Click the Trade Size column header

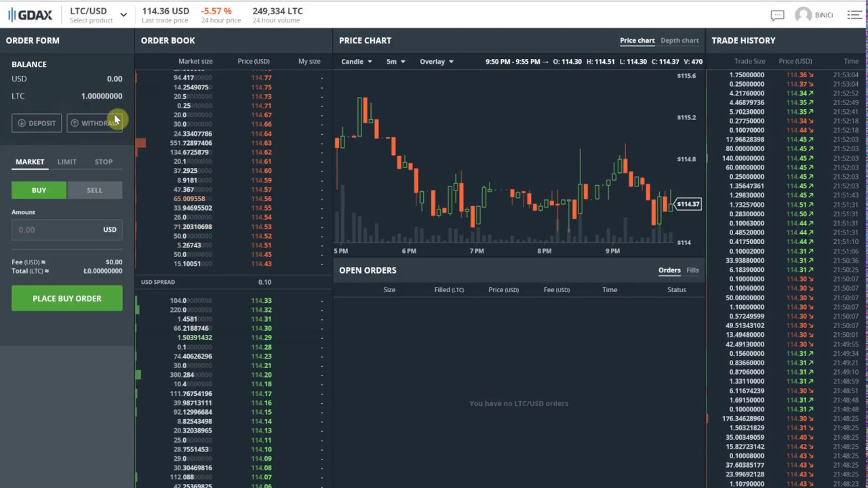749,62
